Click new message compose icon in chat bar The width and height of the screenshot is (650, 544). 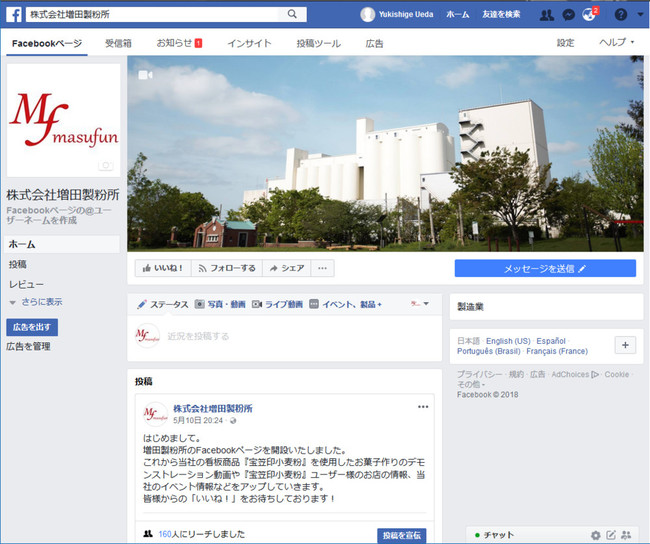611,535
